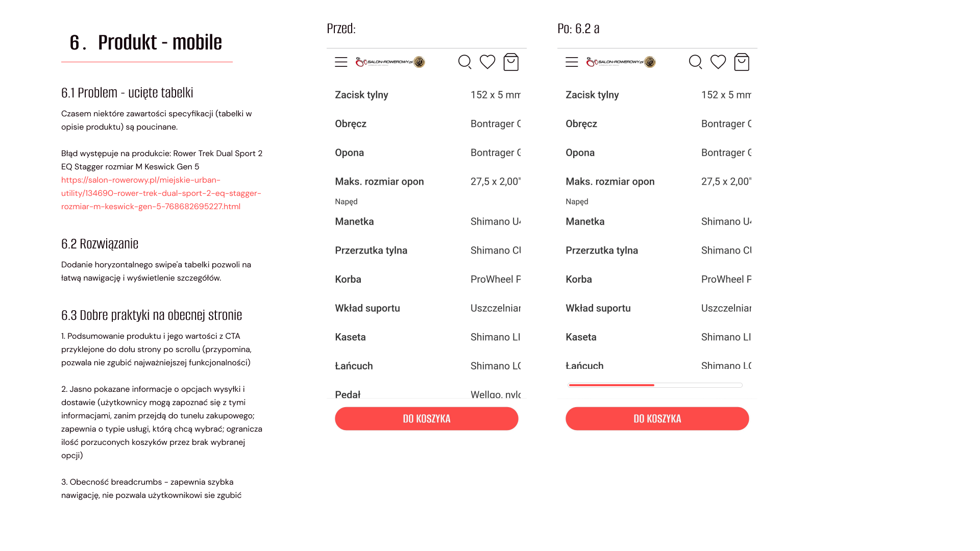Click salon-rowerowy logo in Przed mockup

390,62
